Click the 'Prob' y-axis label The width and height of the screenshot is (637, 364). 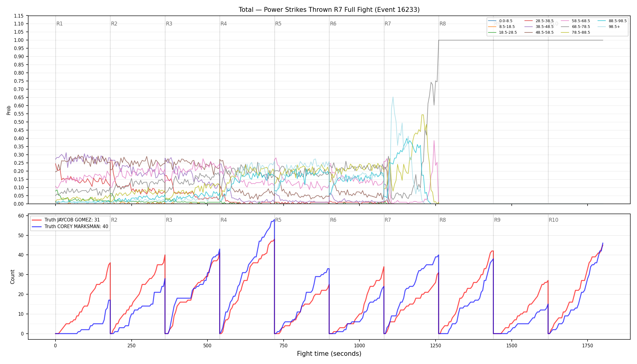(x=9, y=110)
